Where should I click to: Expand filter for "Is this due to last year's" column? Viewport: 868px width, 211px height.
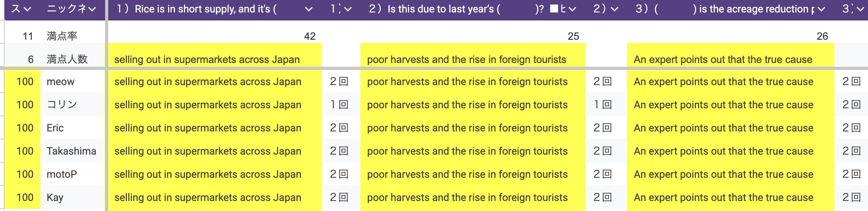click(x=572, y=9)
